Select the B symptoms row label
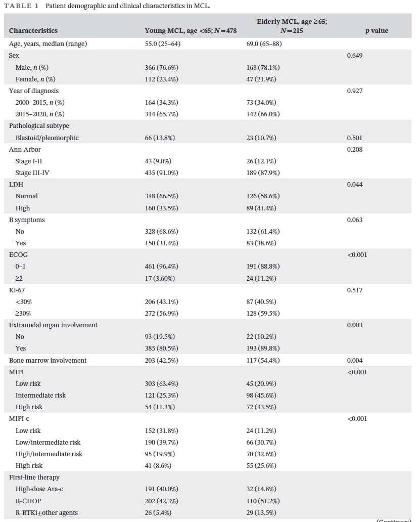The image size is (420, 522). (x=27, y=220)
